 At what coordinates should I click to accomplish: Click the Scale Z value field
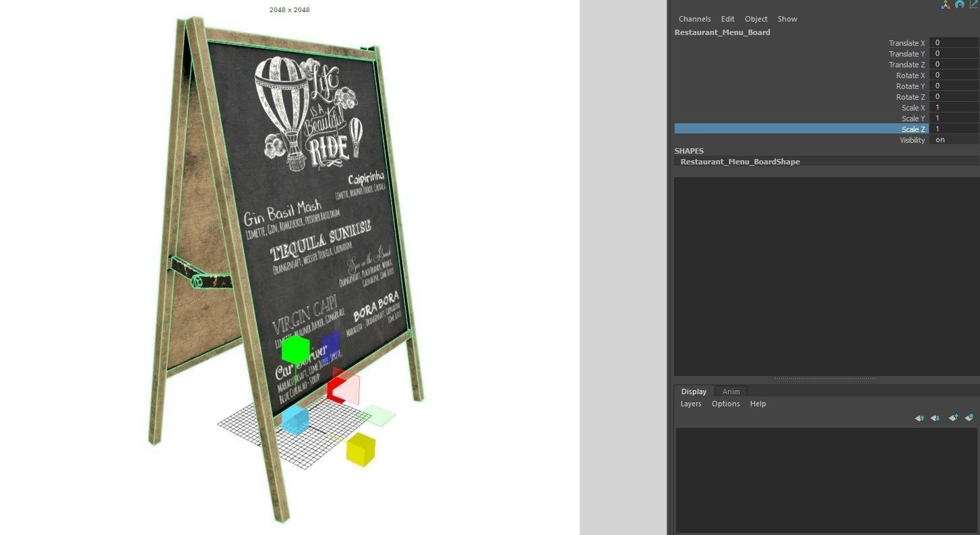coord(954,129)
